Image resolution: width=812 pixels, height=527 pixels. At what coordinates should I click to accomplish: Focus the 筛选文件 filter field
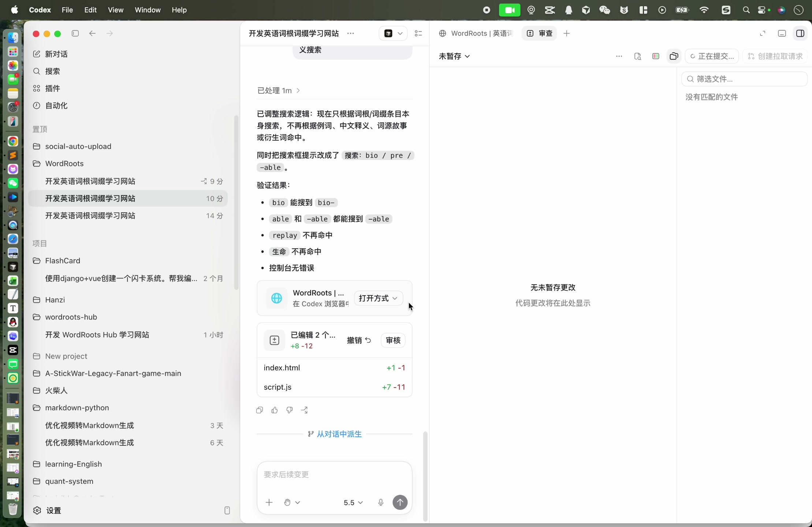[x=744, y=79]
